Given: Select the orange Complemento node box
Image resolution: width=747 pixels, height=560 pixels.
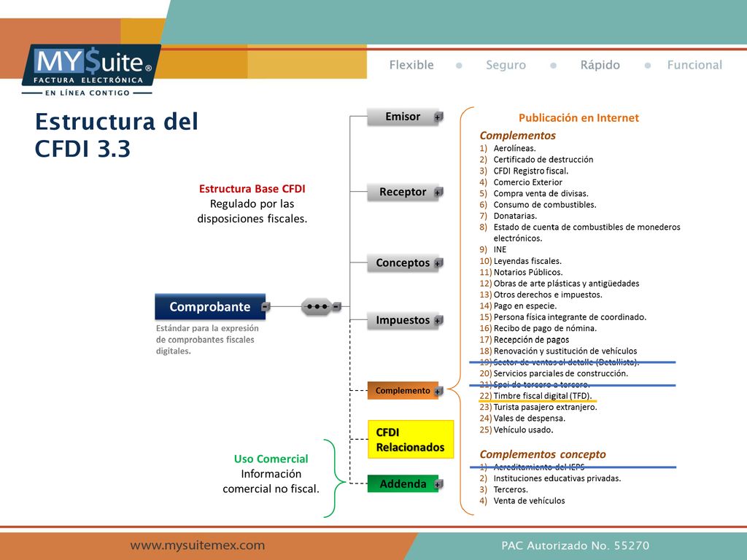Looking at the screenshot, I should pos(403,391).
